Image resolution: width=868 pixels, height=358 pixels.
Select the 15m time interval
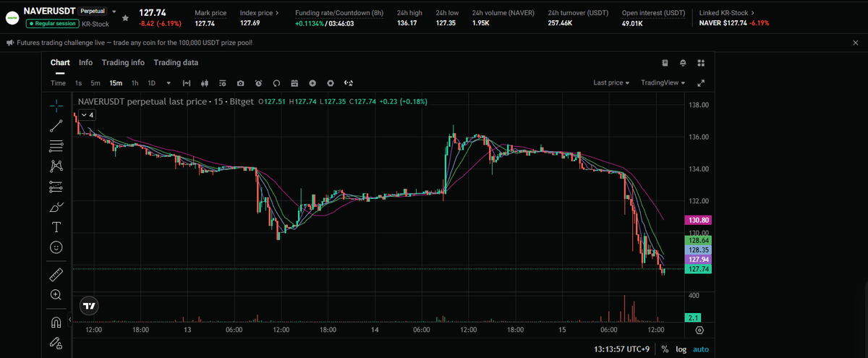[x=116, y=82]
